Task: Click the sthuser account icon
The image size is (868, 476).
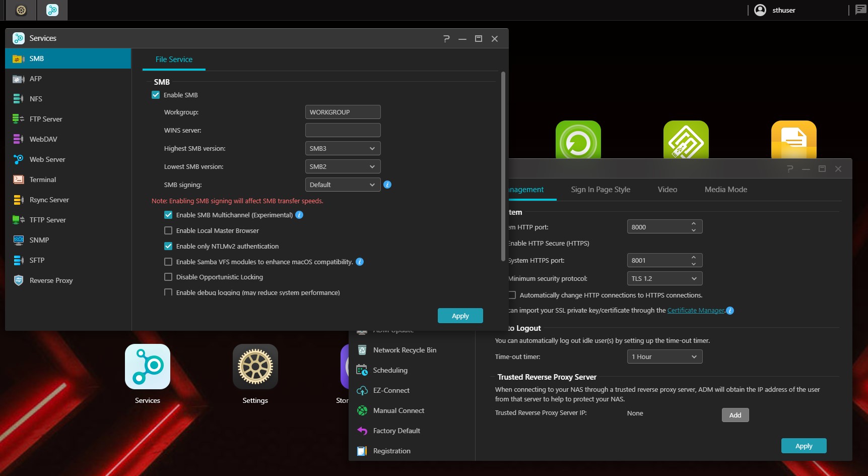Action: pyautogui.click(x=760, y=10)
